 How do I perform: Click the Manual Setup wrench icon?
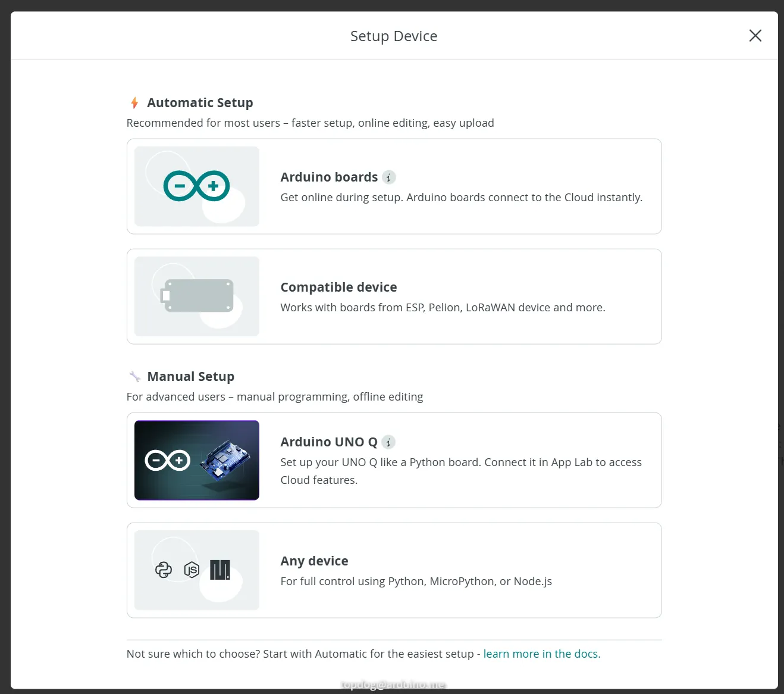pyautogui.click(x=134, y=377)
